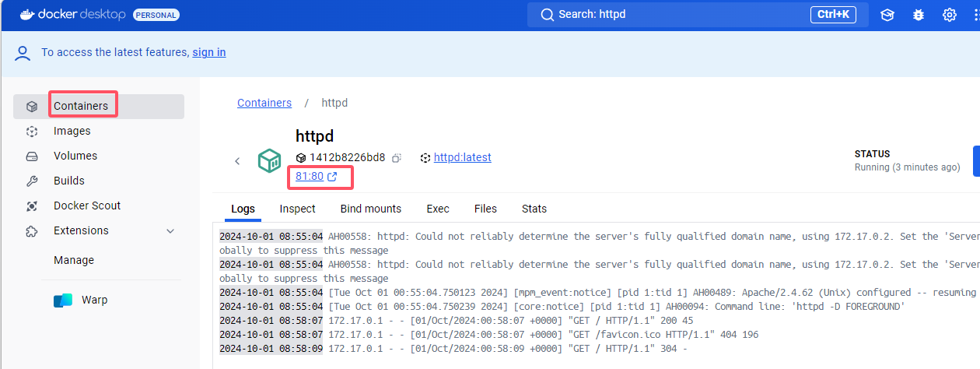Click the Volumes drive icon
Image resolution: width=980 pixels, height=369 pixels.
tap(32, 156)
